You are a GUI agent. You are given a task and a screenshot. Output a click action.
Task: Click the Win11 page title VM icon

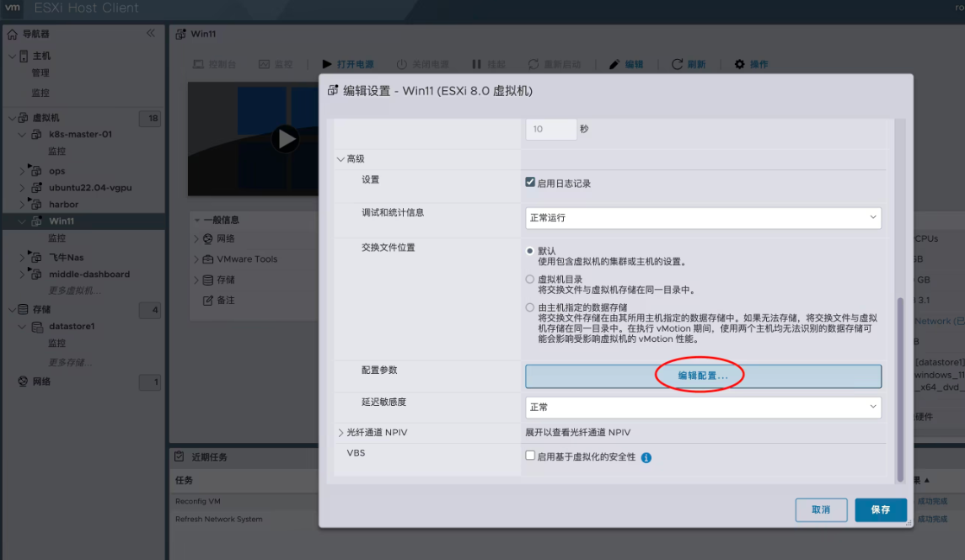point(180,34)
